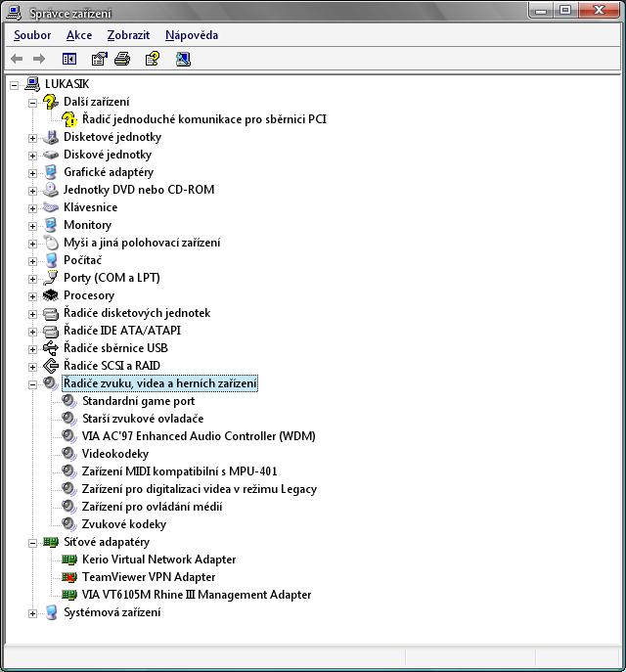This screenshot has width=626, height=672.
Task: Select Standardní game port device
Action: 138,401
